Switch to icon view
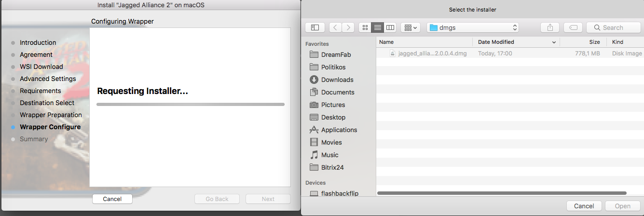Screen dimensions: 644x216 tap(365, 27)
